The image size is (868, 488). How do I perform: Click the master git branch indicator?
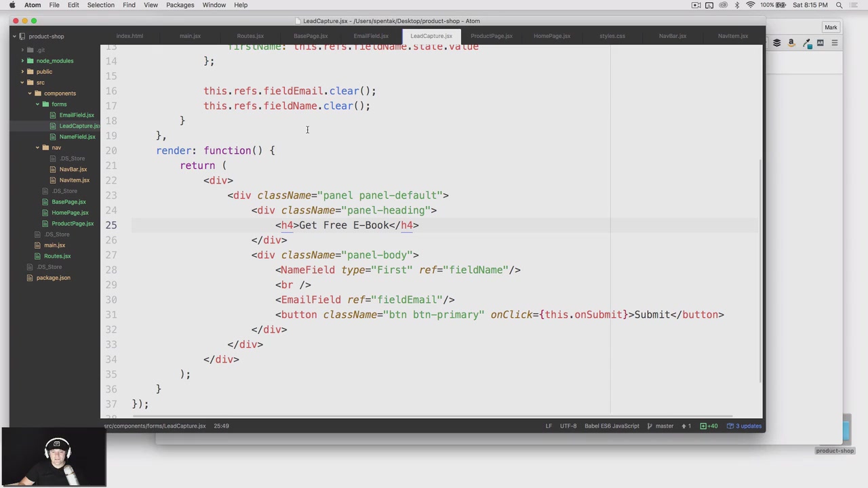click(x=660, y=426)
